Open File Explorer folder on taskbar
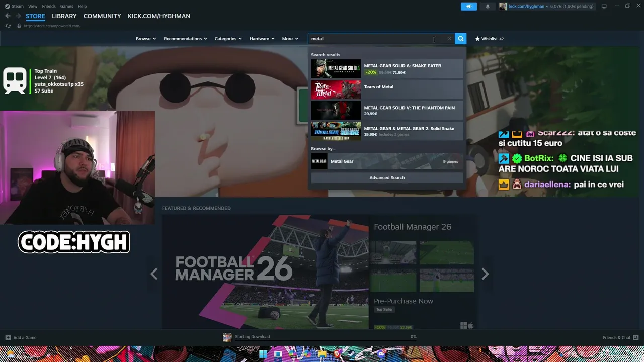The width and height of the screenshot is (644, 362). pyautogui.click(x=322, y=354)
